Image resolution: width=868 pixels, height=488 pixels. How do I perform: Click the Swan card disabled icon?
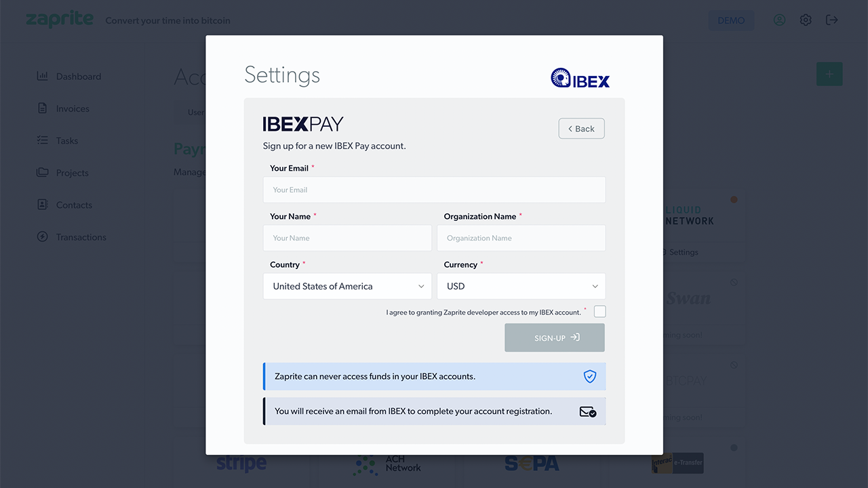pyautogui.click(x=734, y=282)
